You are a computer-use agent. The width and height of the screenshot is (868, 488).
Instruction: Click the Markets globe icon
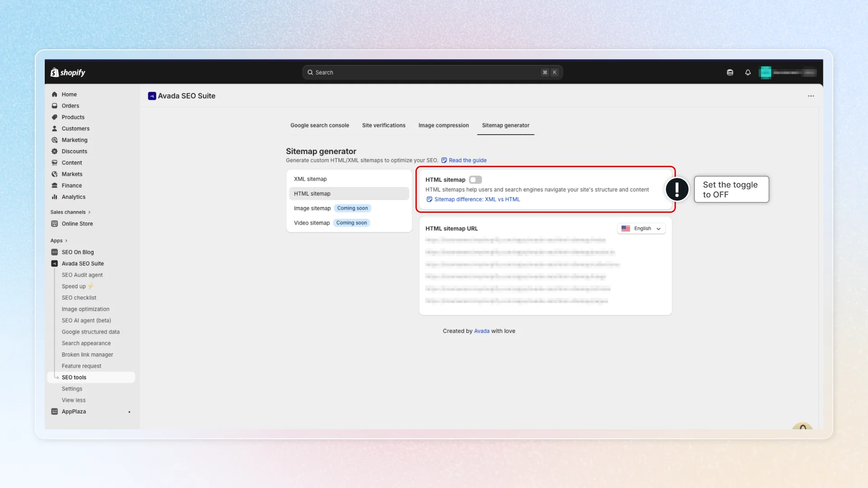pyautogui.click(x=54, y=174)
